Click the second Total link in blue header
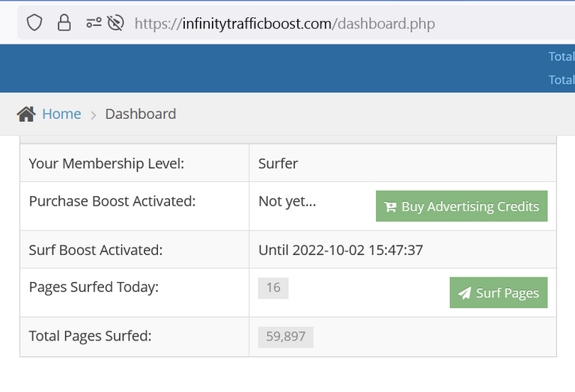This screenshot has height=392, width=575. [562, 80]
